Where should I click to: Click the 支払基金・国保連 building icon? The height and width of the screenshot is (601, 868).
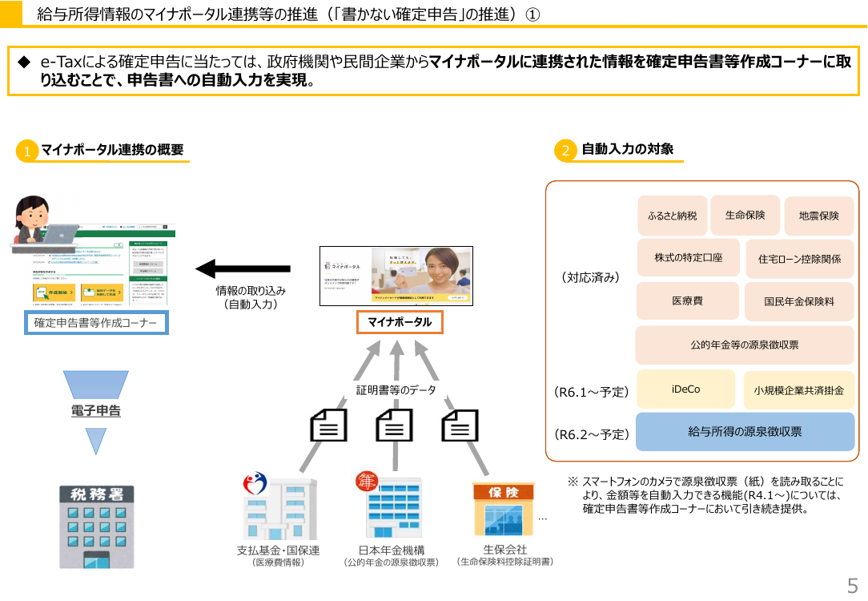click(279, 506)
